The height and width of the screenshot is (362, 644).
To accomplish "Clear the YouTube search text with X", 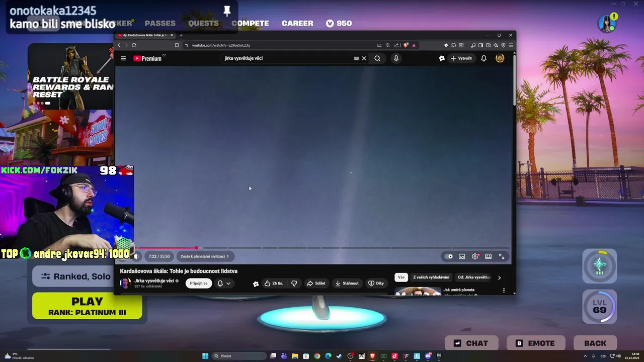I will 364,58.
